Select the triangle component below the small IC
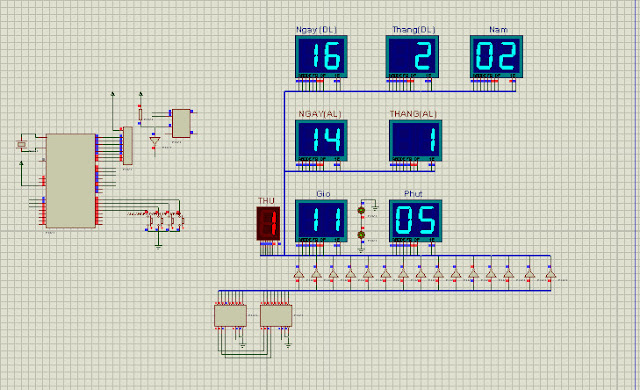The height and width of the screenshot is (390, 640). coord(155,141)
